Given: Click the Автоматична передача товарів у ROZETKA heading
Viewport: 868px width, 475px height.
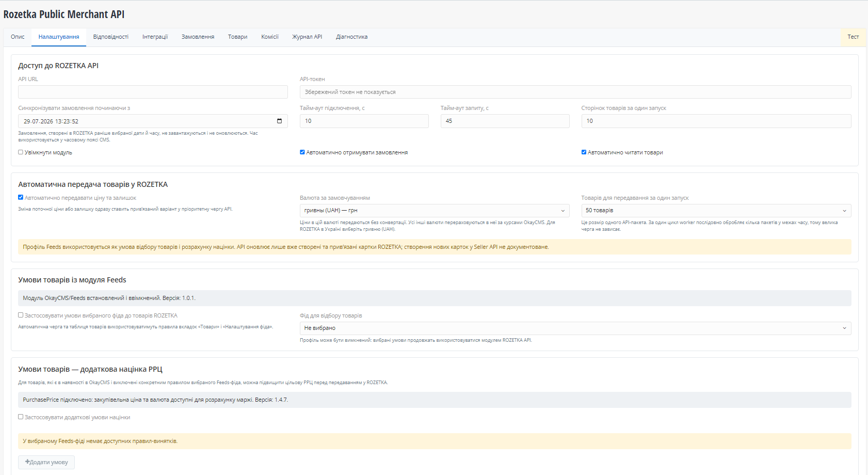Looking at the screenshot, I should 93,184.
